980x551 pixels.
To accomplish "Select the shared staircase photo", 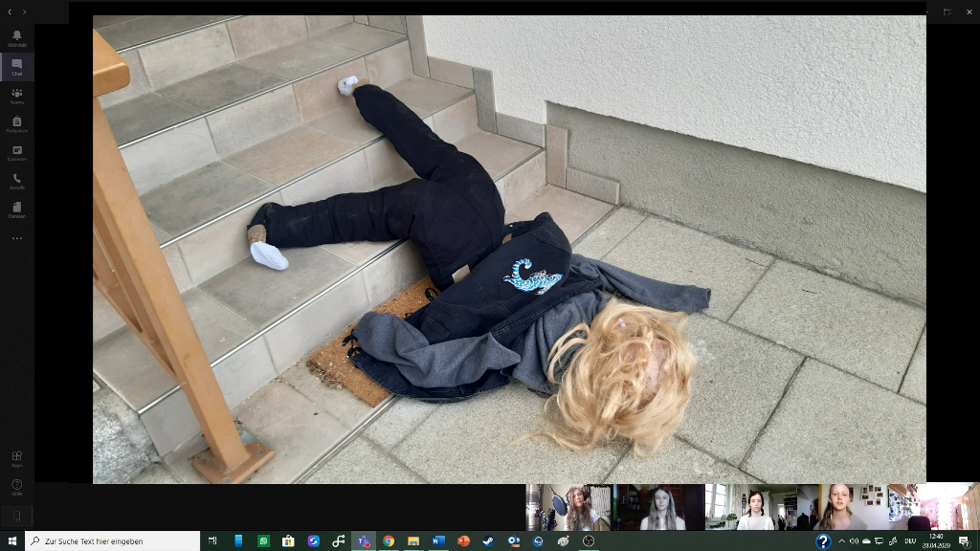I will pos(509,249).
